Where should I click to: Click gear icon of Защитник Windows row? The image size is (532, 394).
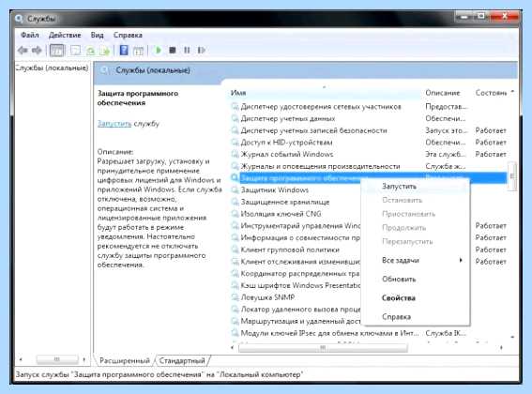click(x=235, y=190)
